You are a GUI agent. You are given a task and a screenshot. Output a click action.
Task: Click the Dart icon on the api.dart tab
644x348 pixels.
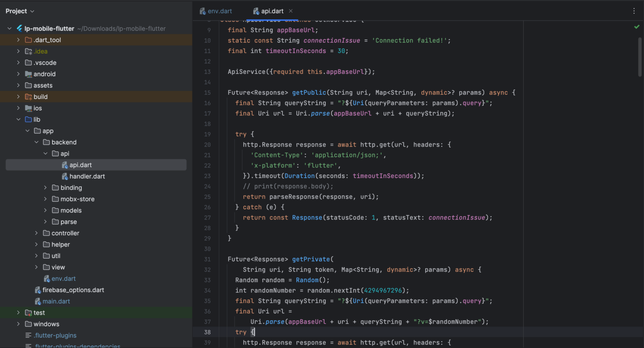[256, 11]
